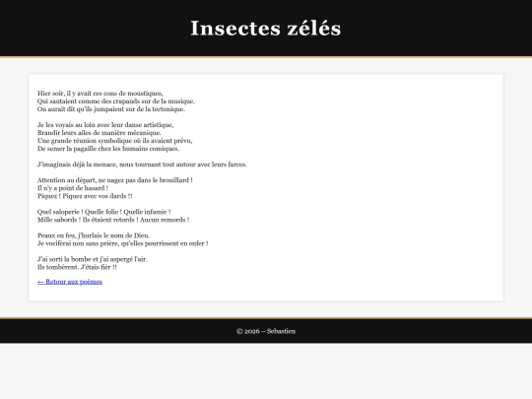The height and width of the screenshot is (399, 532).
Task: Click the line 'Une grande réunion symbolique où ils avaient prévu,'
Action: click(114, 141)
